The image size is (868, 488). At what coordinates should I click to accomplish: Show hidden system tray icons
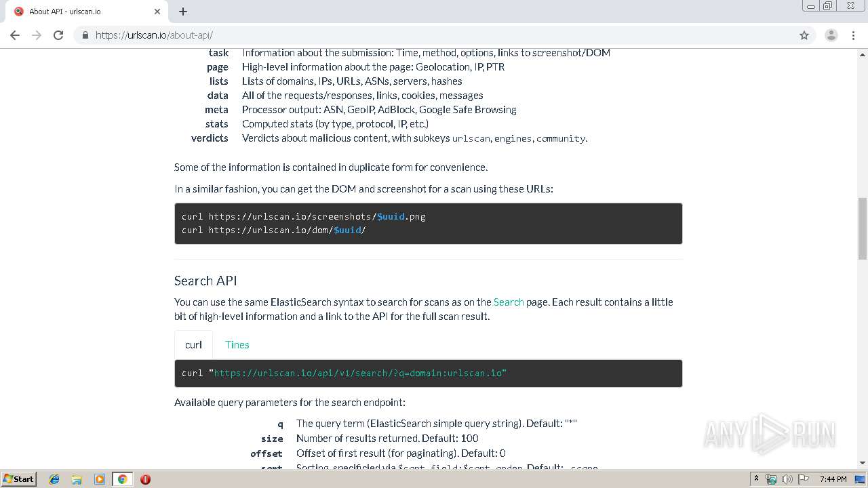(756, 479)
